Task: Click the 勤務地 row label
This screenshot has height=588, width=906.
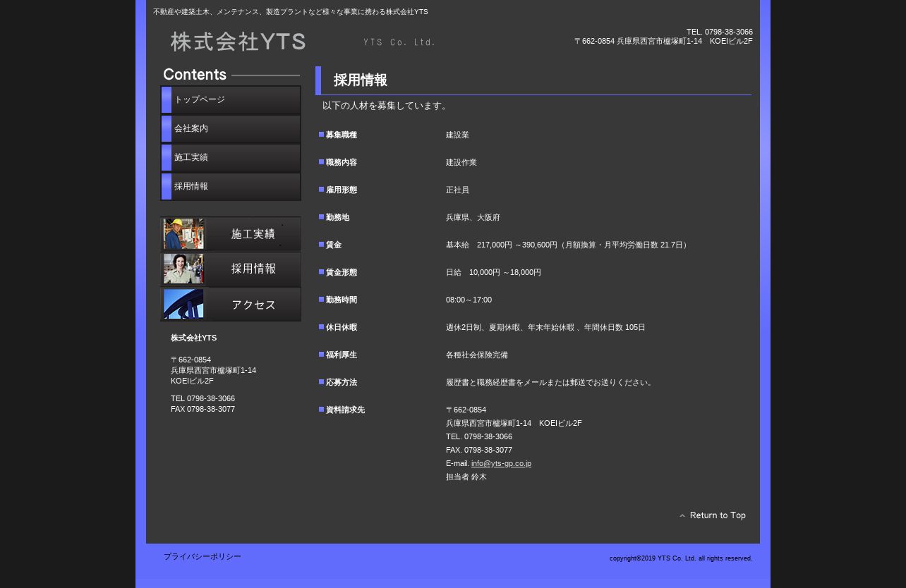Action: coord(337,217)
